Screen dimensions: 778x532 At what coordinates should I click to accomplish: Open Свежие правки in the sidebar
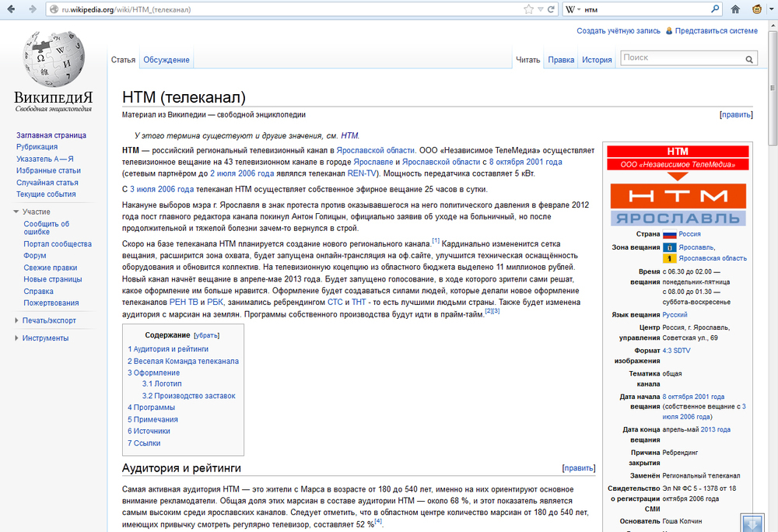pos(50,268)
